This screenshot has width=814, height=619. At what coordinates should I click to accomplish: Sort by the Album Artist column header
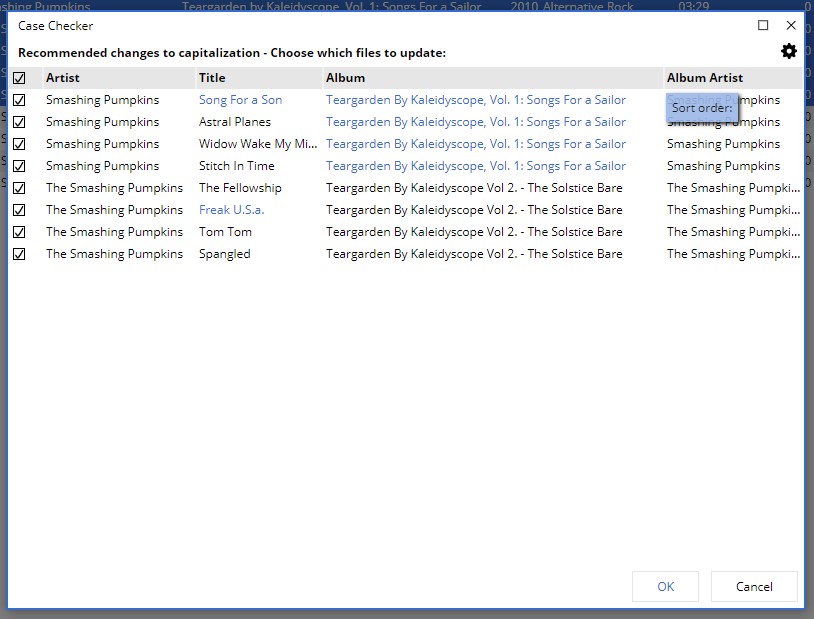tap(733, 78)
